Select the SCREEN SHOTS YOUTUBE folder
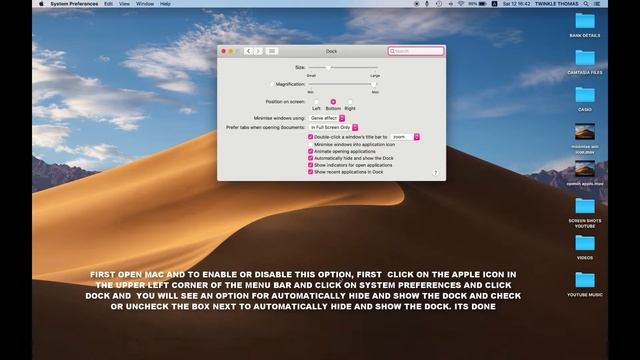Viewport: 640px width, 360px height. click(x=585, y=206)
